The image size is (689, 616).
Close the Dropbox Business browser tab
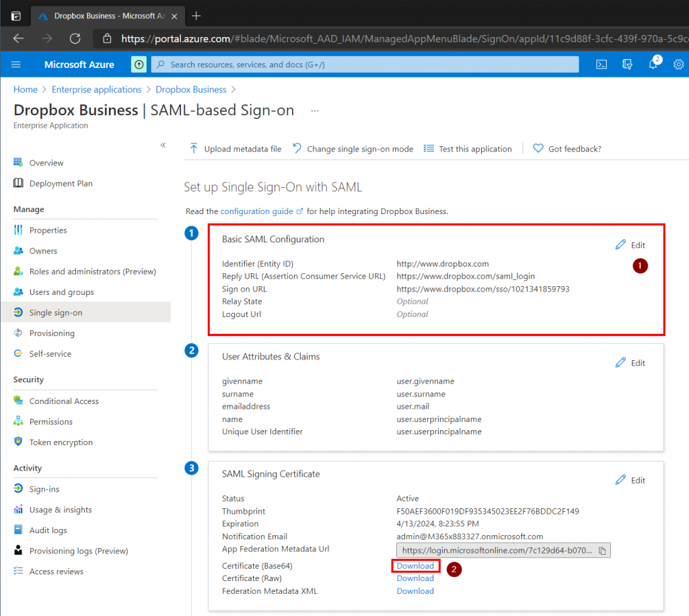(174, 16)
